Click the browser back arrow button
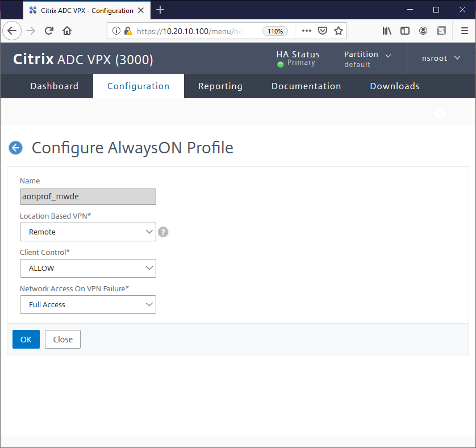This screenshot has height=448, width=476. click(12, 31)
